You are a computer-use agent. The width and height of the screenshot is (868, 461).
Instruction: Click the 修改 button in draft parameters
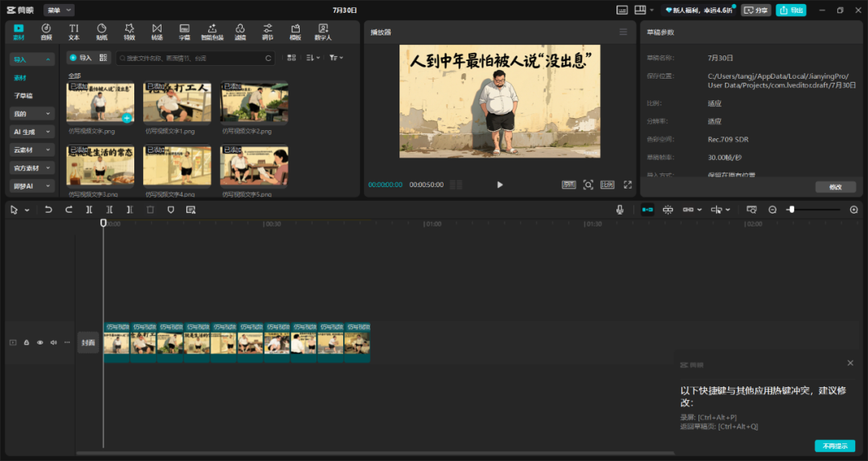click(835, 187)
